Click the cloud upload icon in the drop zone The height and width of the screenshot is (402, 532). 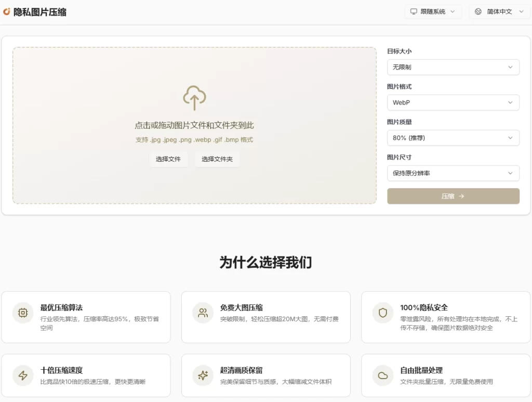click(194, 98)
